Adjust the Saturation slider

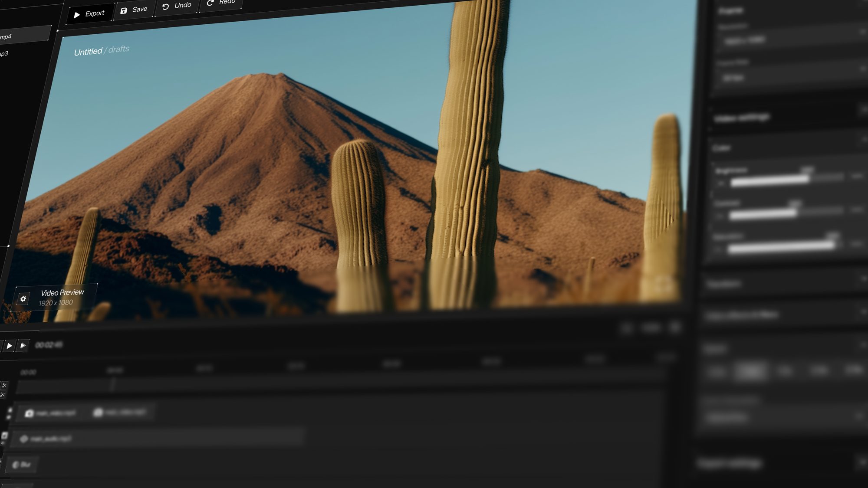[x=786, y=248]
